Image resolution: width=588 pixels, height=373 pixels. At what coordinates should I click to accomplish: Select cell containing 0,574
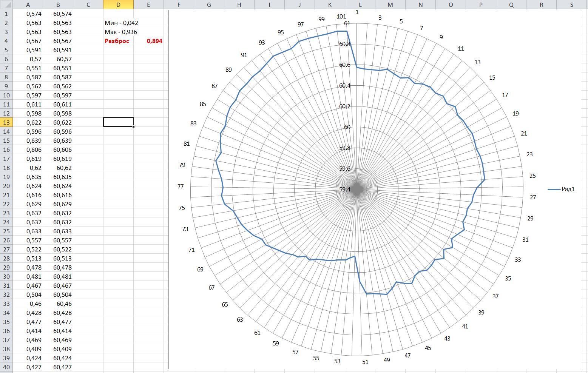[x=28, y=14]
